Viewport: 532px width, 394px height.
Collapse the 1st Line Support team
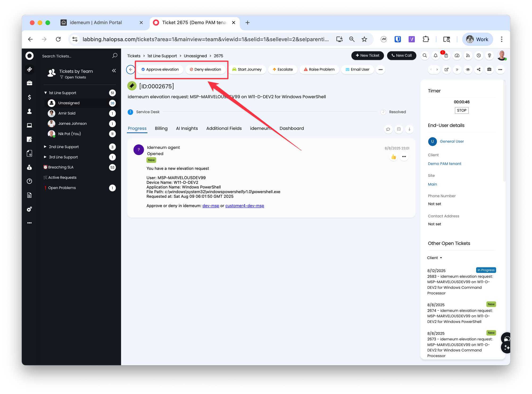(45, 93)
